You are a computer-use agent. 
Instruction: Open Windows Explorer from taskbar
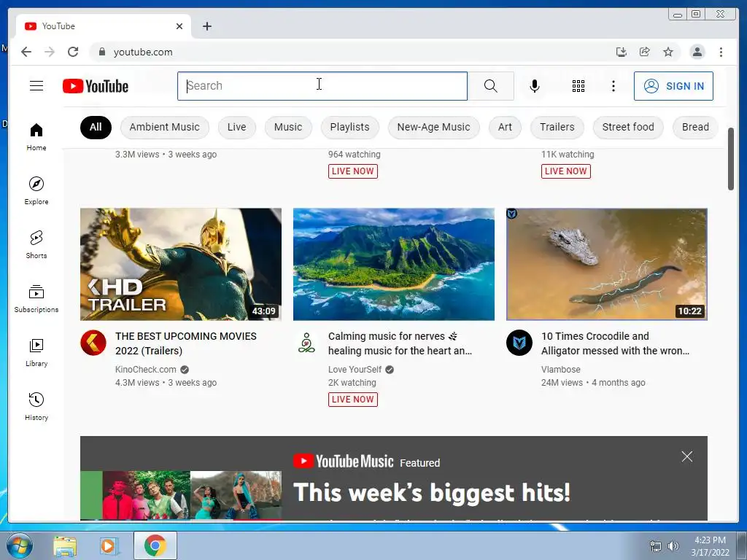point(65,546)
